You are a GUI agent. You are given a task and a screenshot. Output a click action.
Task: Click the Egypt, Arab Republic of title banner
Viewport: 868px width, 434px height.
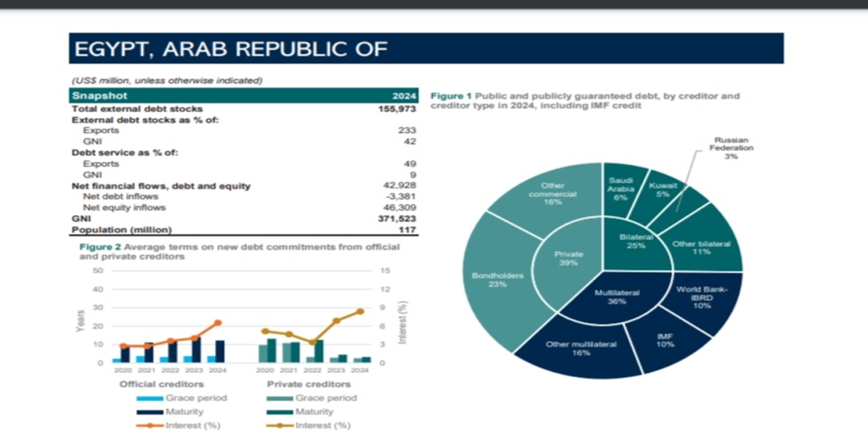426,48
